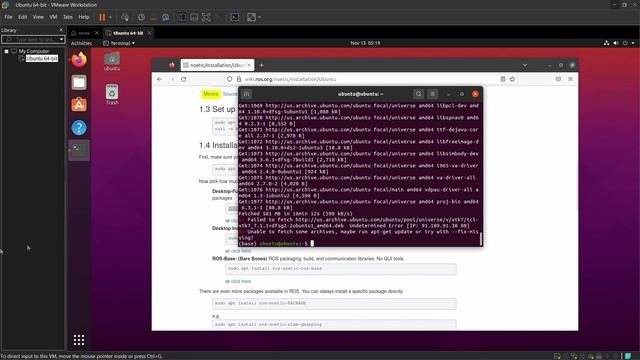
Task: Click here link under ROS-Base
Action: (241, 281)
